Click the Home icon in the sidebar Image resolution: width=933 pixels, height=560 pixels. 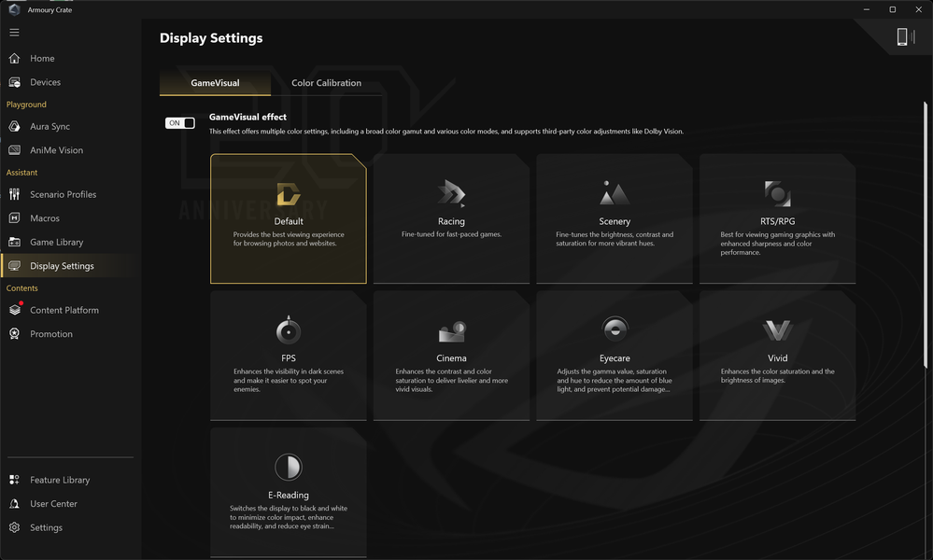pyautogui.click(x=14, y=58)
